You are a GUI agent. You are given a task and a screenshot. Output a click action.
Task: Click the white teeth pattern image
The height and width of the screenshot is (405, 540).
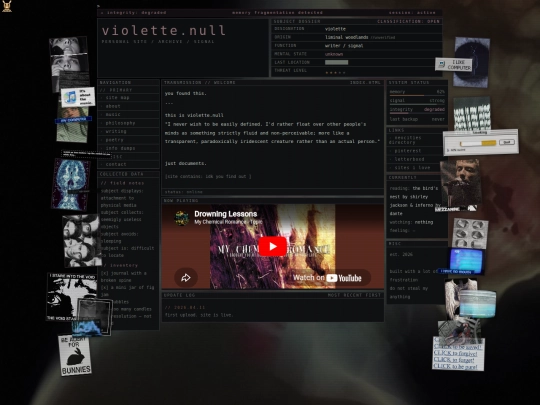pyautogui.click(x=472, y=115)
